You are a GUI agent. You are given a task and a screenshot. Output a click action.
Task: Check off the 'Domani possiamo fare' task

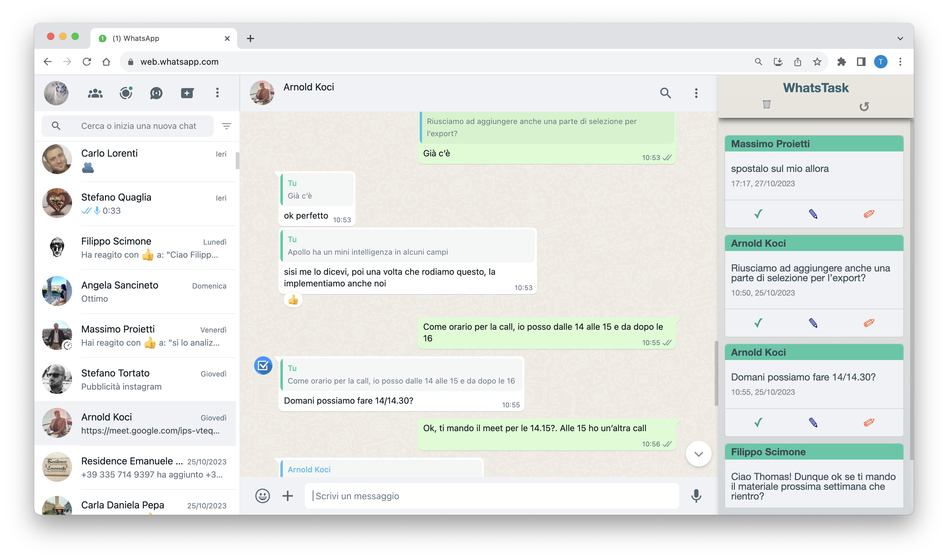pyautogui.click(x=758, y=422)
